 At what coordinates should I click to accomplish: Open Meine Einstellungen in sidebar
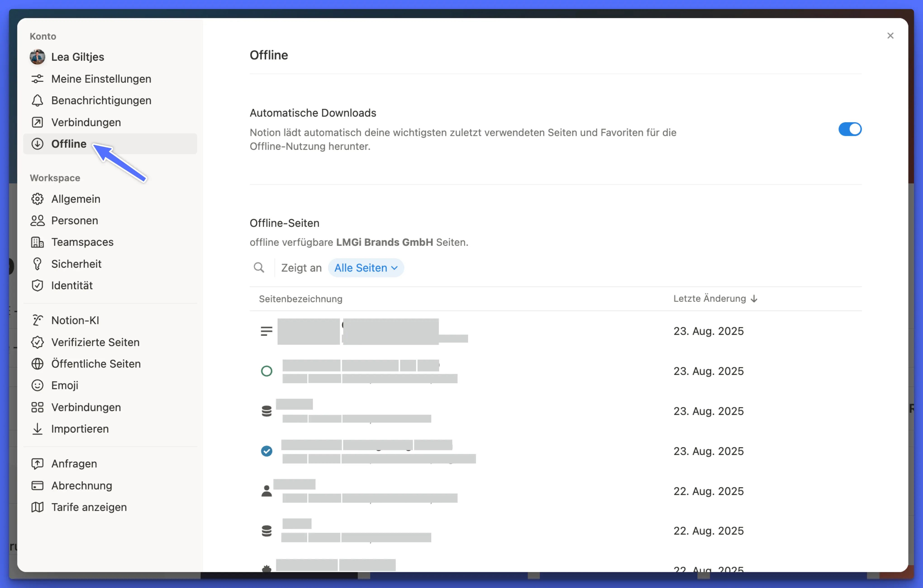click(101, 78)
